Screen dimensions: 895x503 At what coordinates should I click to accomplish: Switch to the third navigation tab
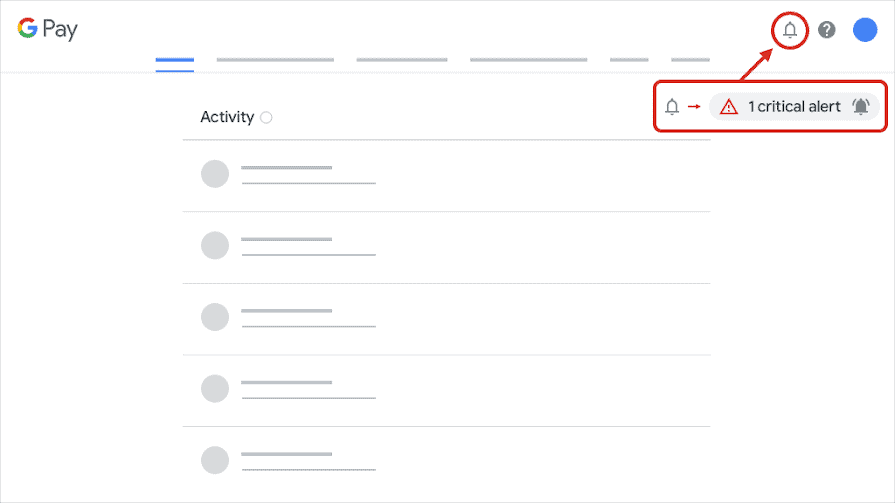(402, 59)
